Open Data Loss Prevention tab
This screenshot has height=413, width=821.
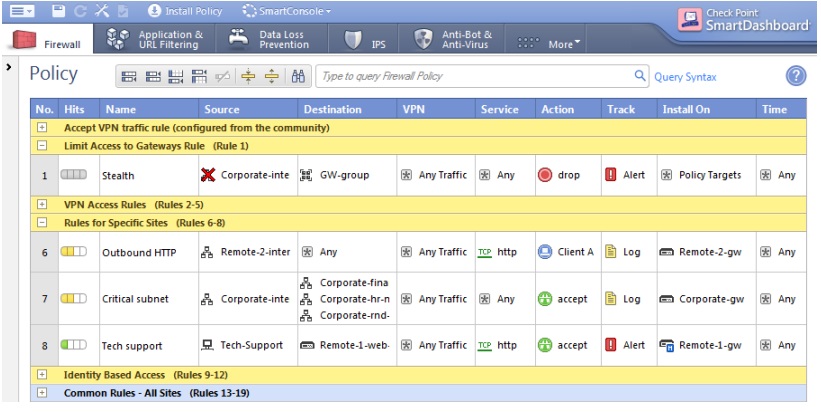[271, 39]
